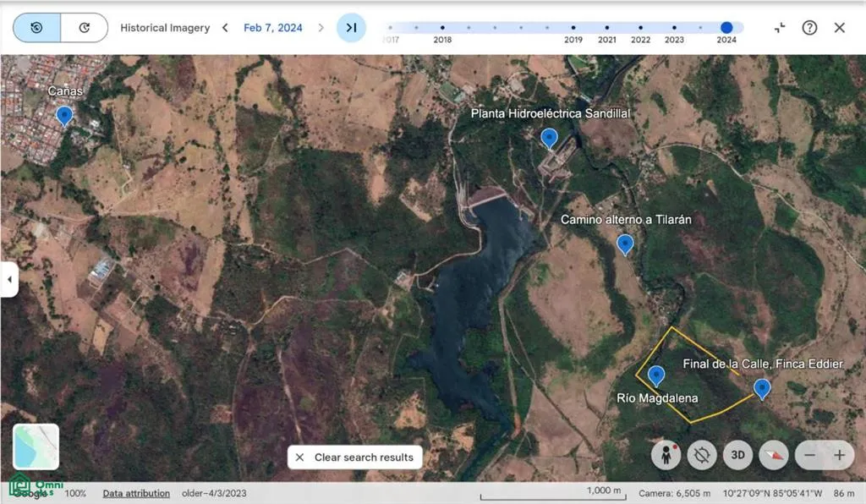
Task: Jump to latest imagery with skip-forward button
Action: pos(351,28)
